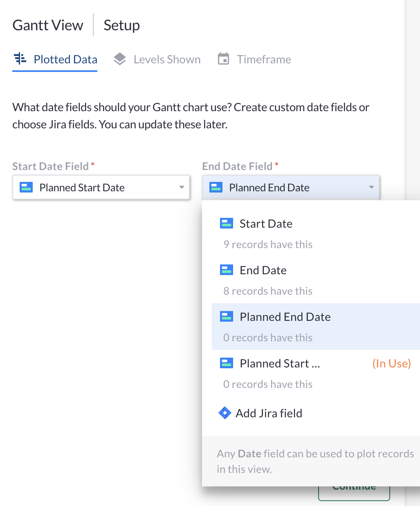Choose the Planned Start option marked In Use

tap(316, 373)
